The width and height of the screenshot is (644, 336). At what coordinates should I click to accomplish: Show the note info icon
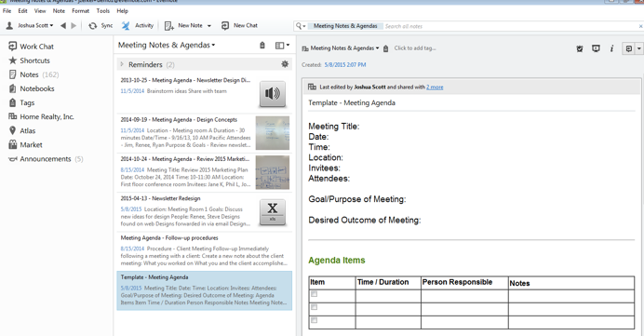tap(611, 48)
